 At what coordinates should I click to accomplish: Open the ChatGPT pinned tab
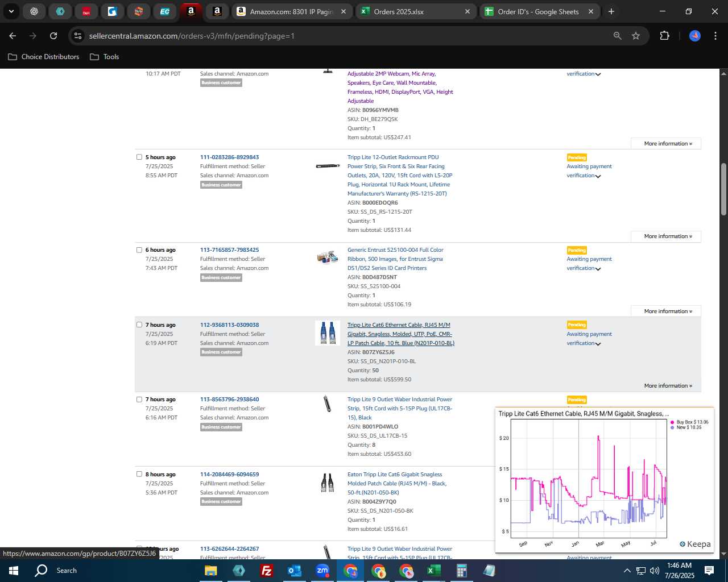coord(34,11)
